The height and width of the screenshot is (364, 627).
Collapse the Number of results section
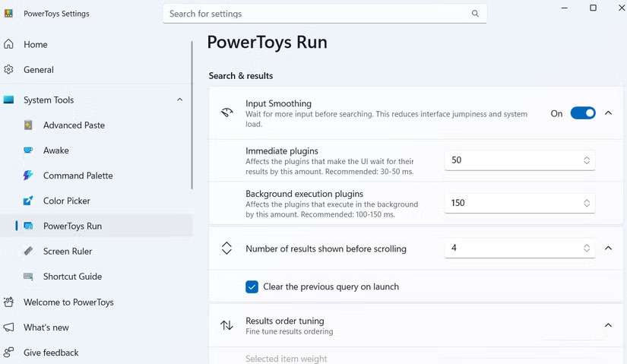[608, 248]
